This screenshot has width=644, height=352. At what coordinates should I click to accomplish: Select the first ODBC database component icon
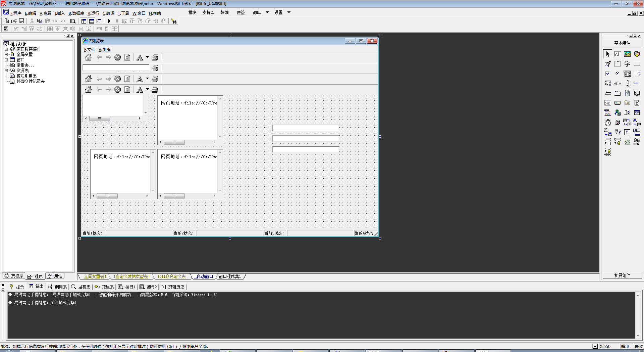pos(637,142)
